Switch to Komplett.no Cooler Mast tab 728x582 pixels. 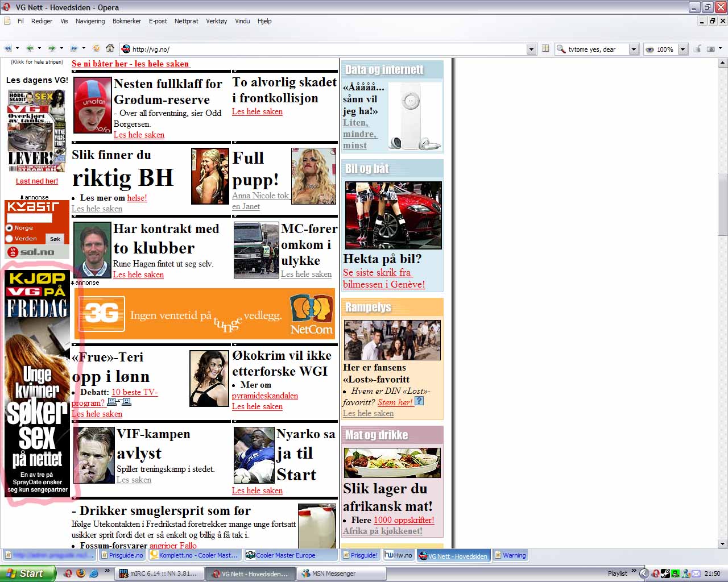(x=195, y=555)
